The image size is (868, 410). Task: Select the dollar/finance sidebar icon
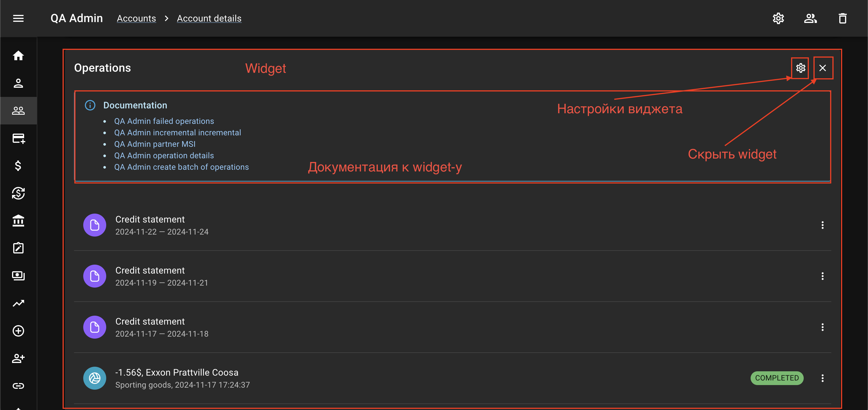(18, 165)
